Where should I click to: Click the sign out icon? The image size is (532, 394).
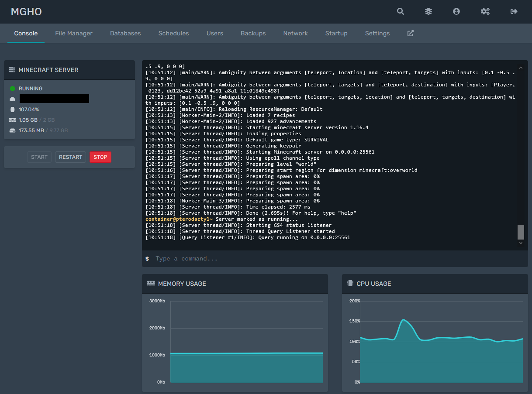[x=514, y=12]
